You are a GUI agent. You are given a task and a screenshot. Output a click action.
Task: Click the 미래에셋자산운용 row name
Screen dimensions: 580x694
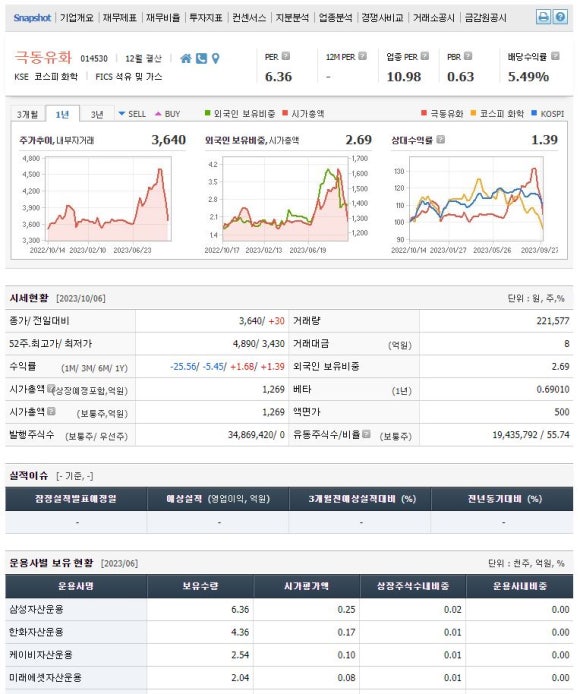[45, 677]
